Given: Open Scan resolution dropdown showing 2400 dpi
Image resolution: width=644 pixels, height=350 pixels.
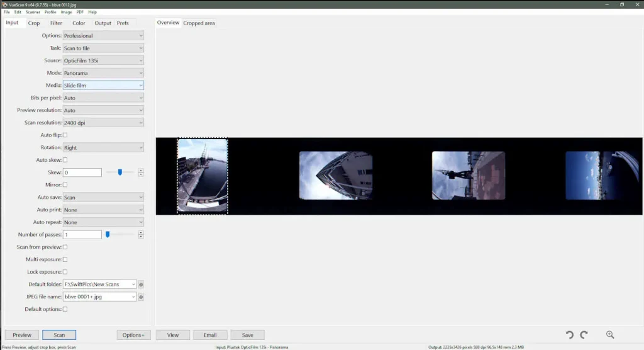Looking at the screenshot, I should click(103, 123).
